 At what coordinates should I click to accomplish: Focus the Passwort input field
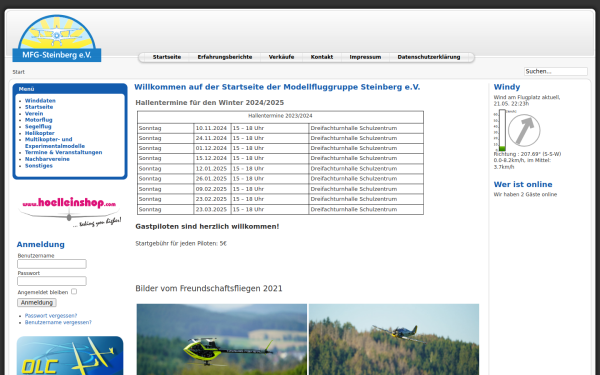pos(52,281)
